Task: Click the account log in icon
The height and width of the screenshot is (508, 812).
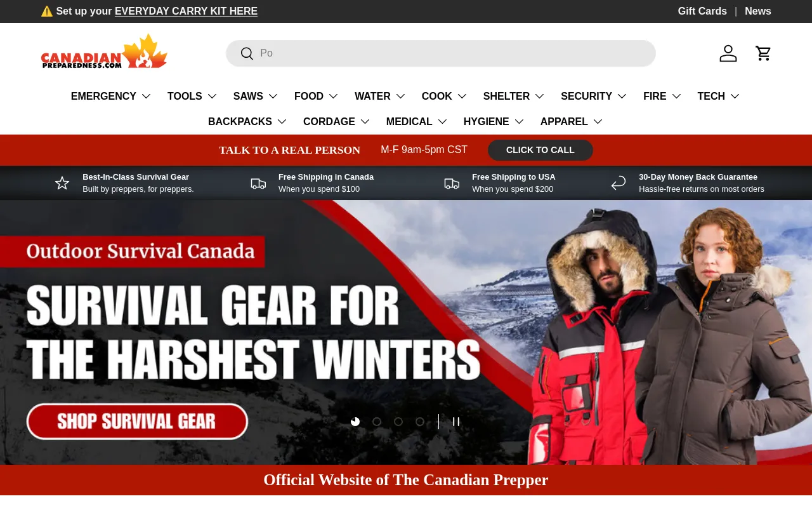Action: pos(728,53)
